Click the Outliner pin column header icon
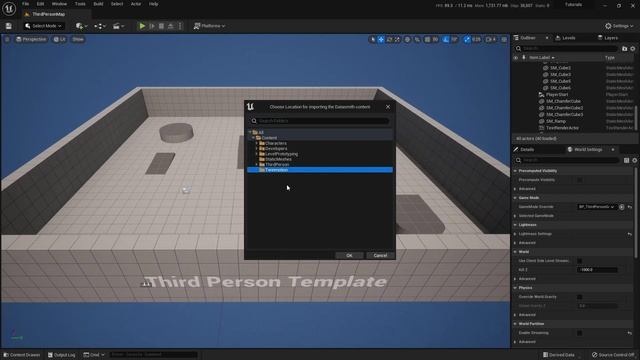640x360 pixels. (524, 58)
